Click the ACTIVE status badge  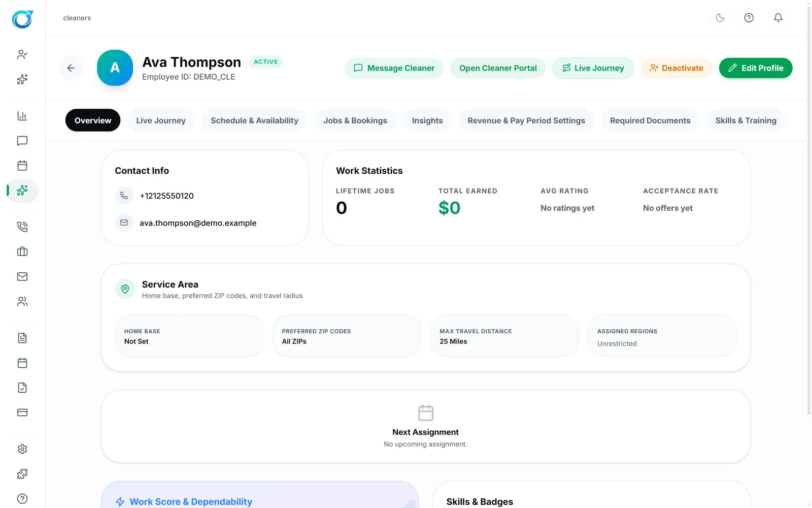266,62
